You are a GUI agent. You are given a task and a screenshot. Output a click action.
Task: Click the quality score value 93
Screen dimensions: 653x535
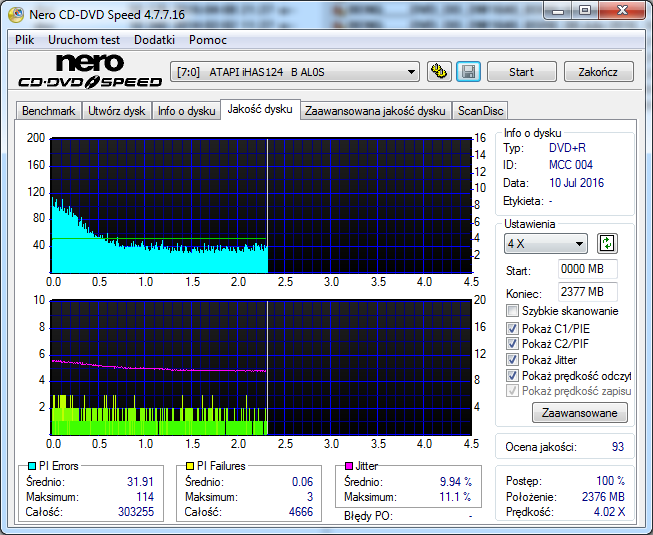pos(618,447)
